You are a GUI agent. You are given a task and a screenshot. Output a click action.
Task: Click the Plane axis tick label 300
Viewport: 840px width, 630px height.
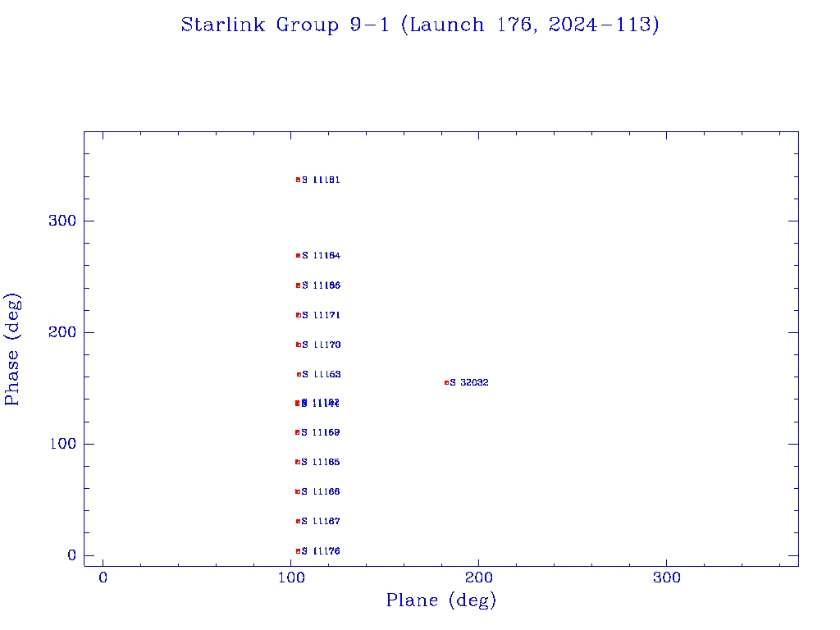click(x=667, y=577)
